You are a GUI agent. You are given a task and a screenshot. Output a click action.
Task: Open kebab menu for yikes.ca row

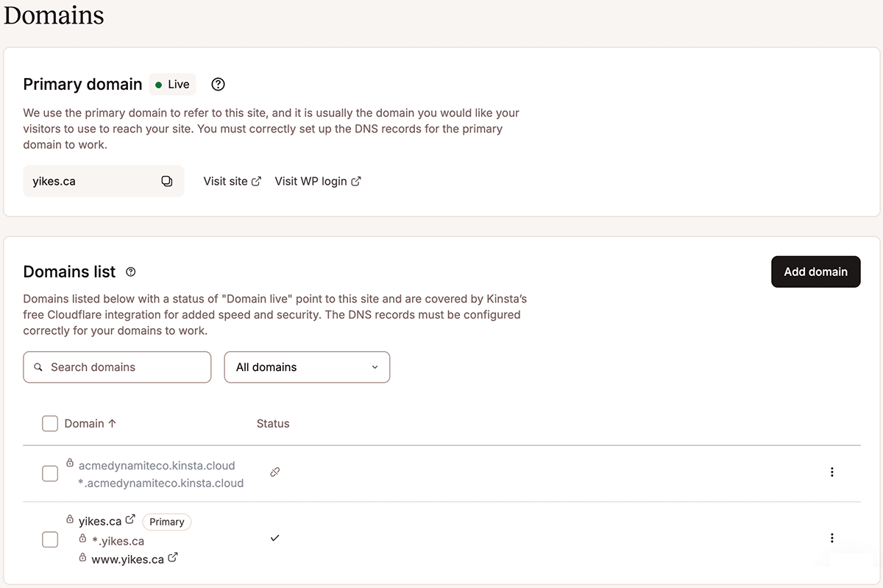(x=832, y=538)
